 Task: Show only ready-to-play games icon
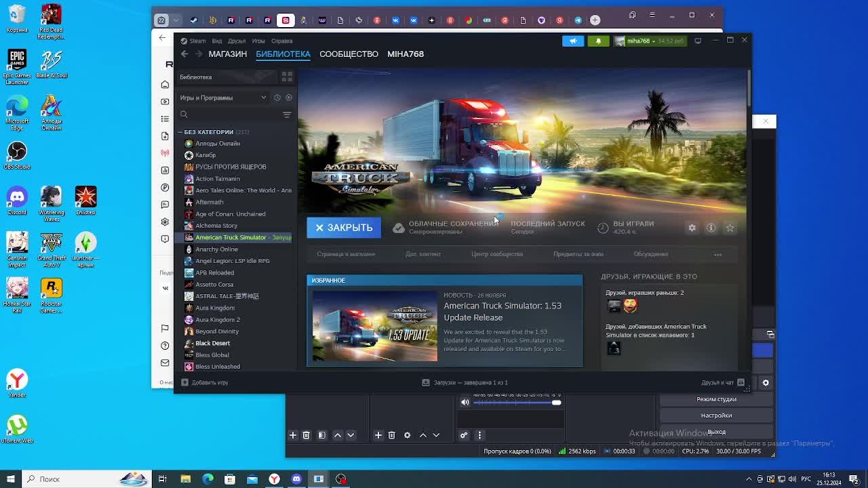289,98
